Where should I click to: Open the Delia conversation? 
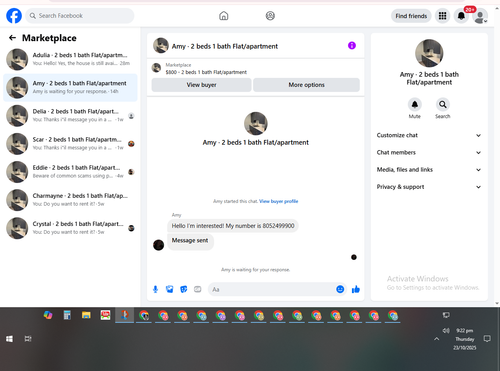70,116
